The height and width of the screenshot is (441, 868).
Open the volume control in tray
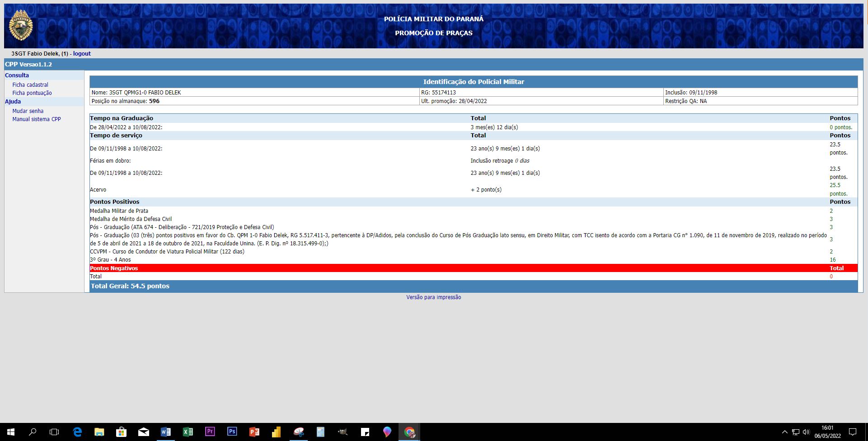(806, 432)
